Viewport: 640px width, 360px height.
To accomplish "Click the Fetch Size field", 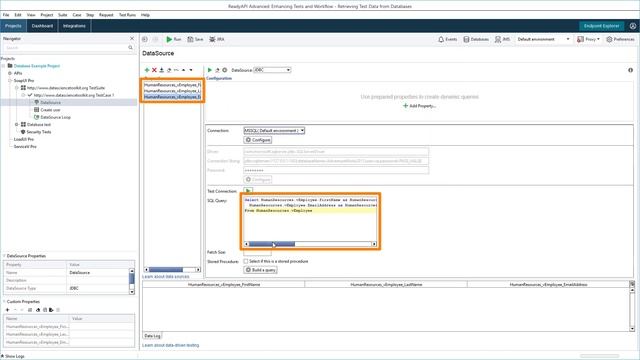I will tap(258, 252).
